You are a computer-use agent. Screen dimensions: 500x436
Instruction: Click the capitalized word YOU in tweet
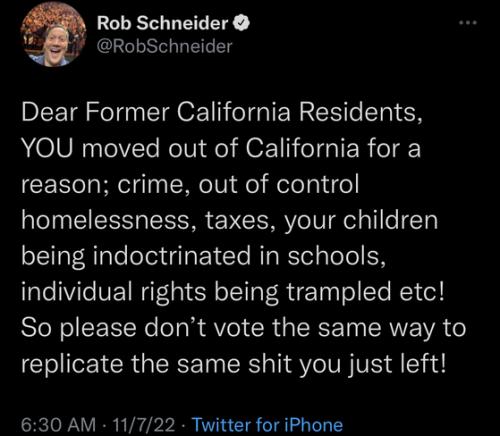(x=47, y=148)
